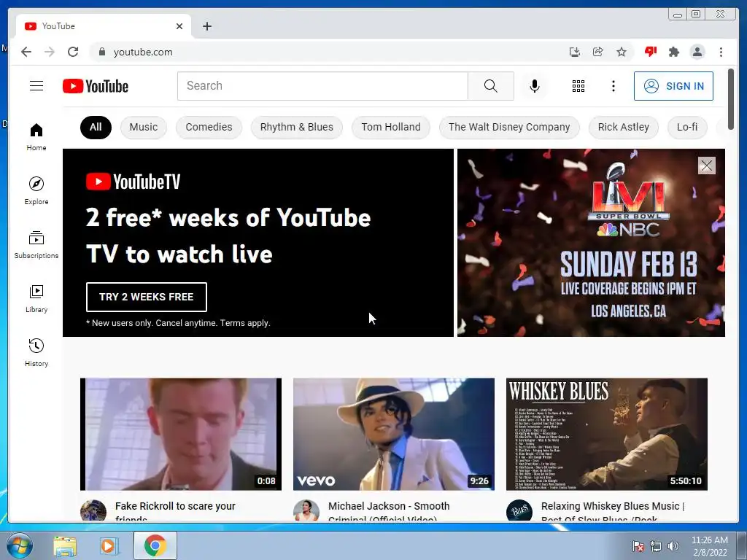Select the Comedies filter chip
747x560 pixels.
pyautogui.click(x=209, y=127)
